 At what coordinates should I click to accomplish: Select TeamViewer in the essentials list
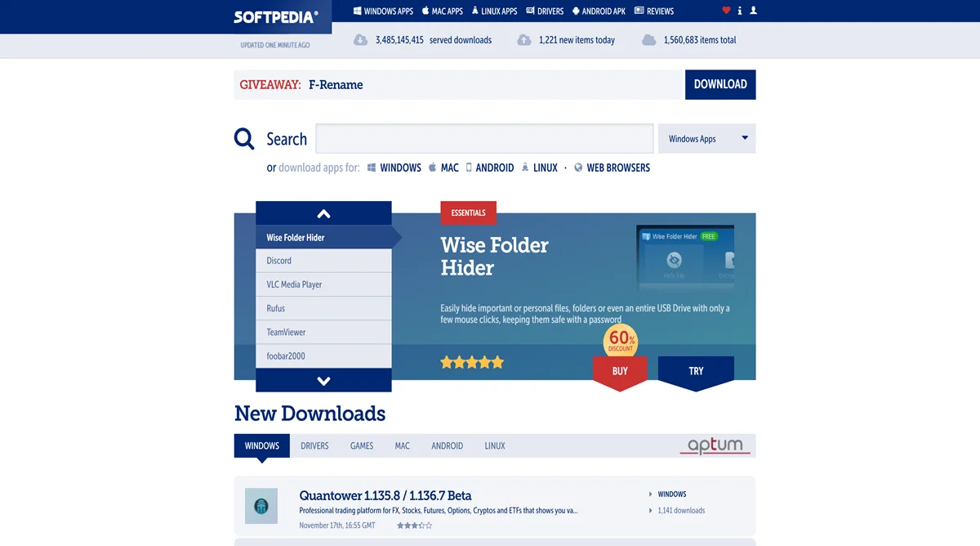(x=323, y=332)
